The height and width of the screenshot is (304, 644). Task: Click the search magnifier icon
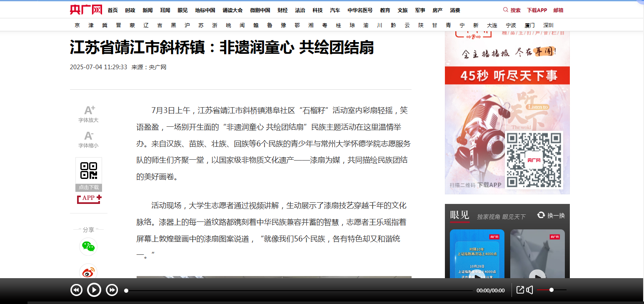coord(506,10)
